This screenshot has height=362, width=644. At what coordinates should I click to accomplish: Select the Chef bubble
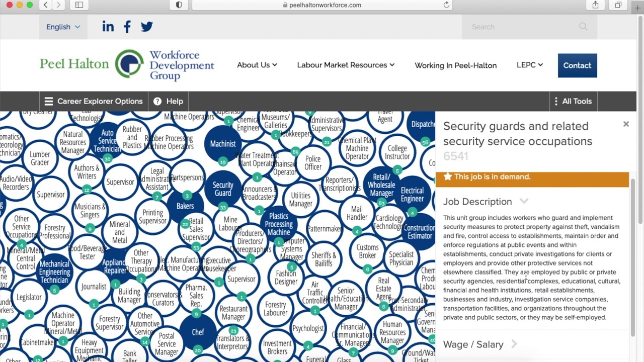pos(198,332)
